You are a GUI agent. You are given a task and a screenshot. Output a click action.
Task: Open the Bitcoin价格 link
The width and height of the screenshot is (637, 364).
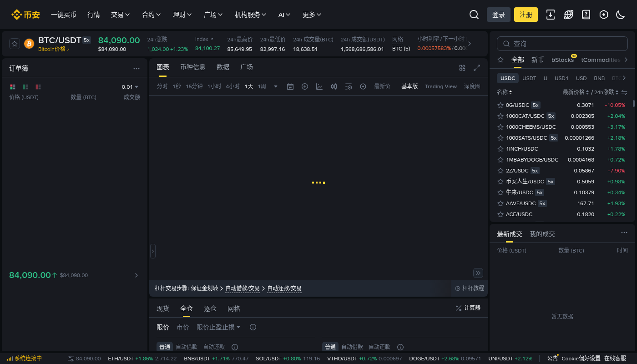[x=54, y=49]
